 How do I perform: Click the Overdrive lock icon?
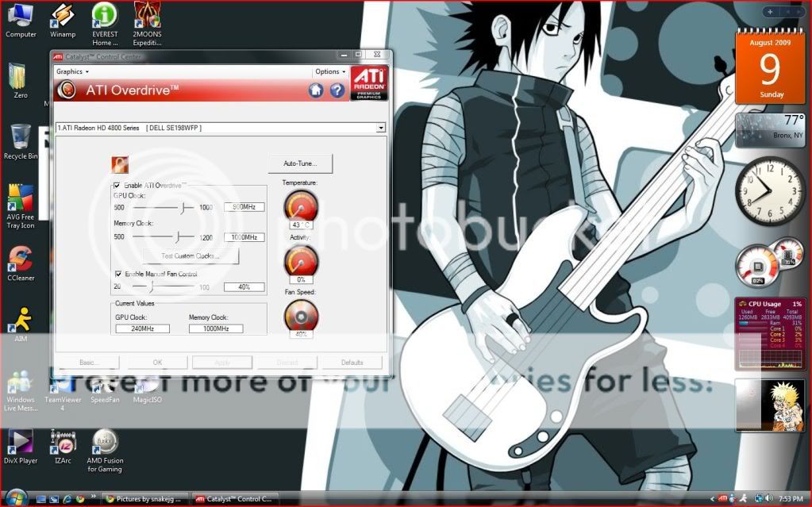[120, 165]
